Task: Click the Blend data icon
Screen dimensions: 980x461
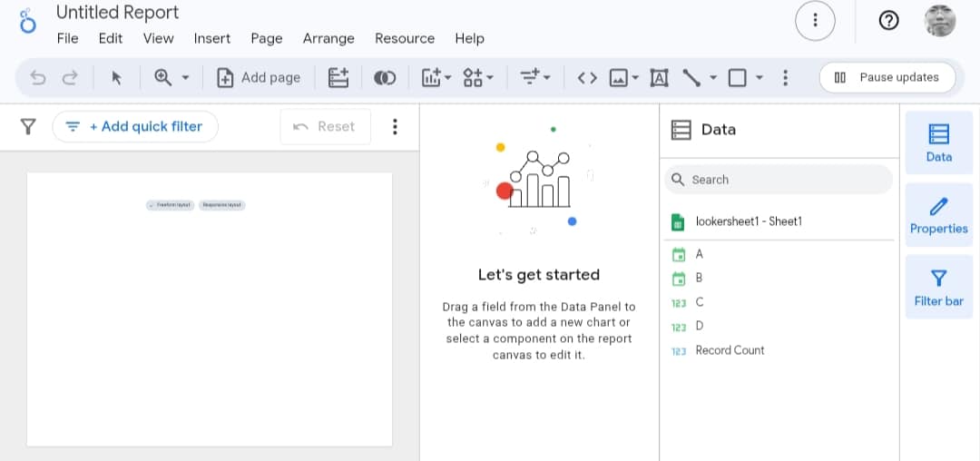Action: point(385,78)
